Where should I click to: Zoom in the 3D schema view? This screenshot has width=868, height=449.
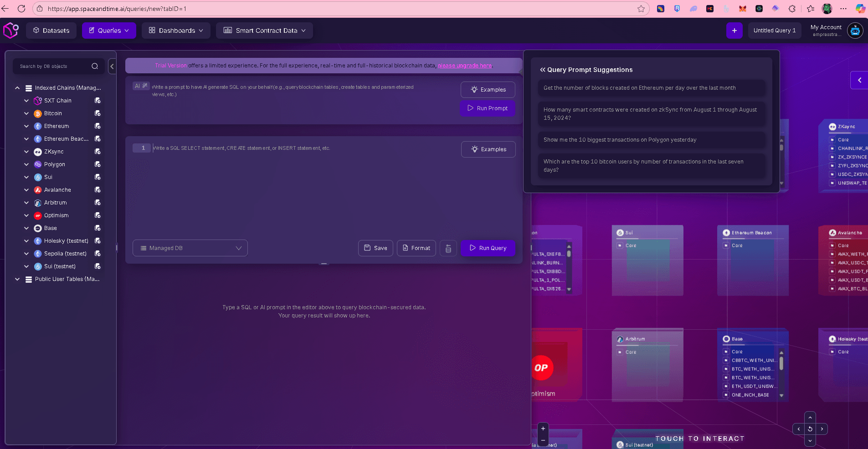tap(543, 429)
